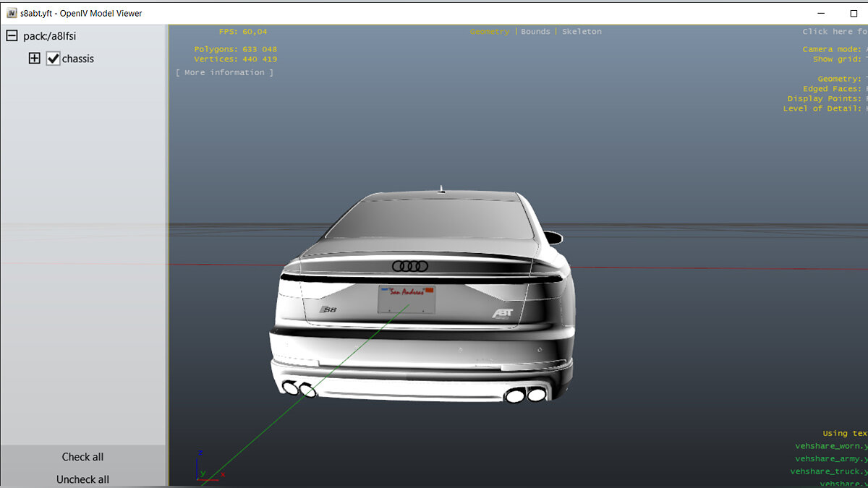
Task: Maximize the Model Viewer window
Action: (854, 13)
